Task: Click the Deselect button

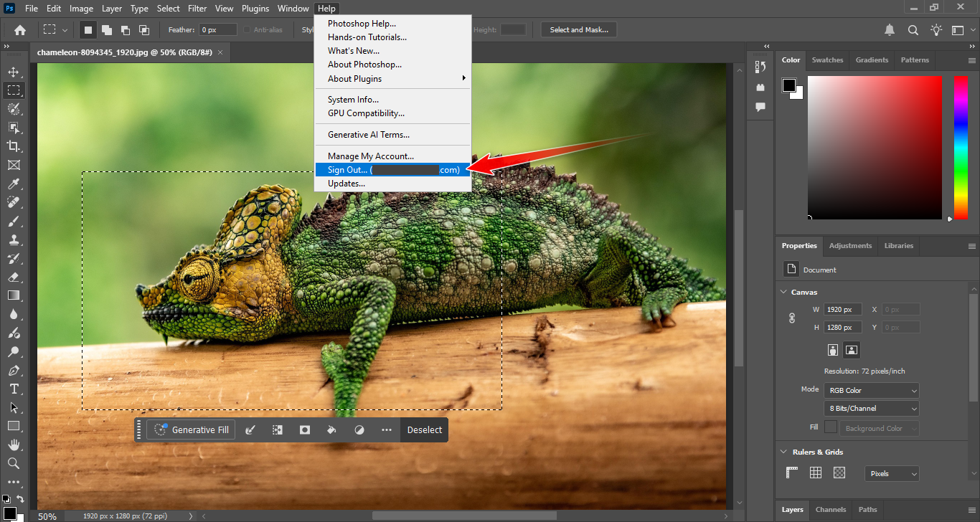Action: click(425, 430)
